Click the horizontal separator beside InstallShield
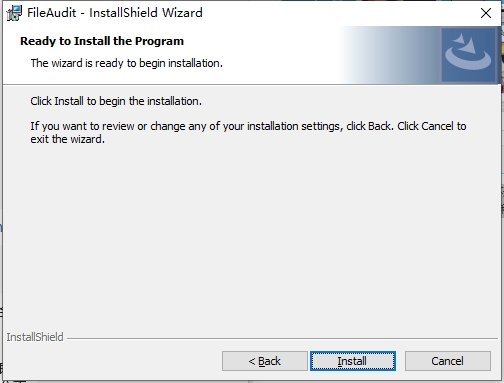 point(282,338)
